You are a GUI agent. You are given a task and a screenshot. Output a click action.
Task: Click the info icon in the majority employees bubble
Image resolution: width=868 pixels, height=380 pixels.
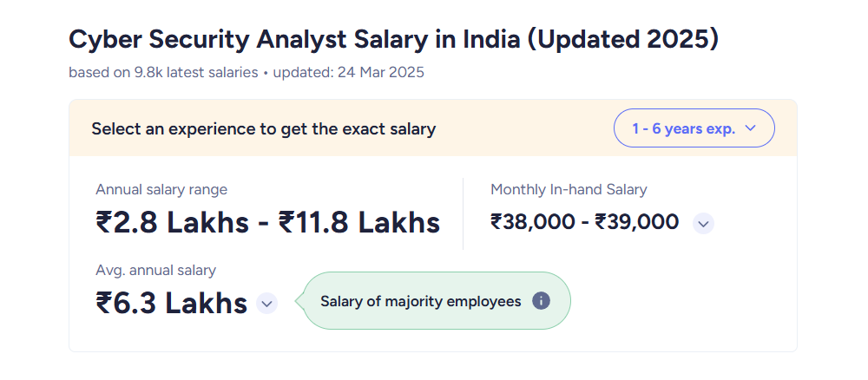click(x=541, y=301)
